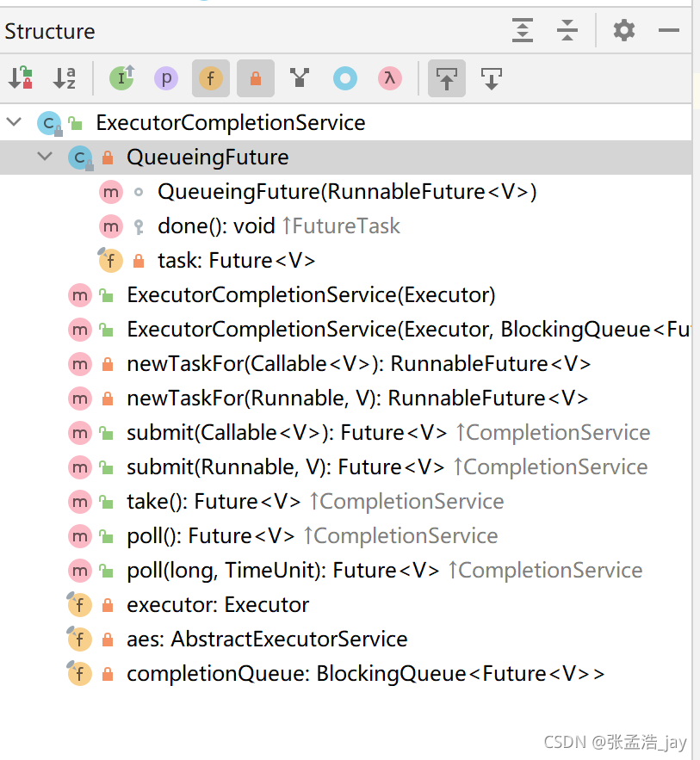Click the field icon beside task: Future<V>
700x760 pixels.
111,261
